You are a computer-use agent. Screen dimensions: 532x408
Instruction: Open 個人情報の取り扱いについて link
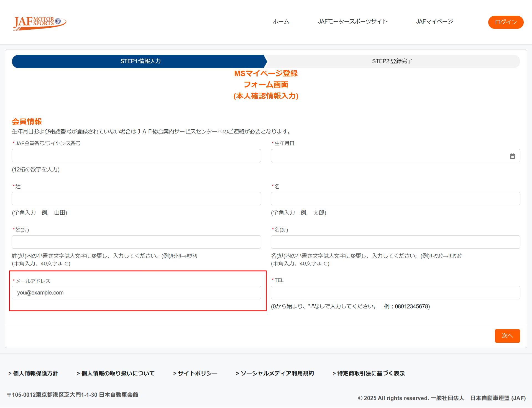[x=116, y=373]
